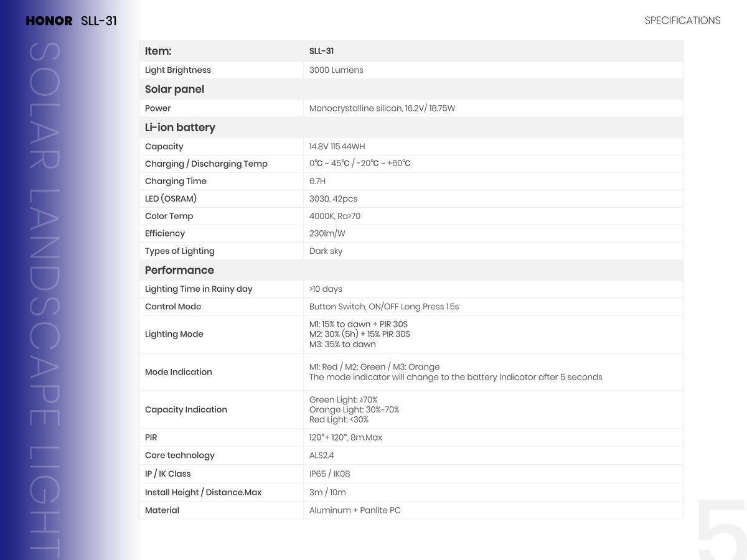The image size is (747, 560).
Task: Click the "Red Light: <30%" line
Action: 339,420
